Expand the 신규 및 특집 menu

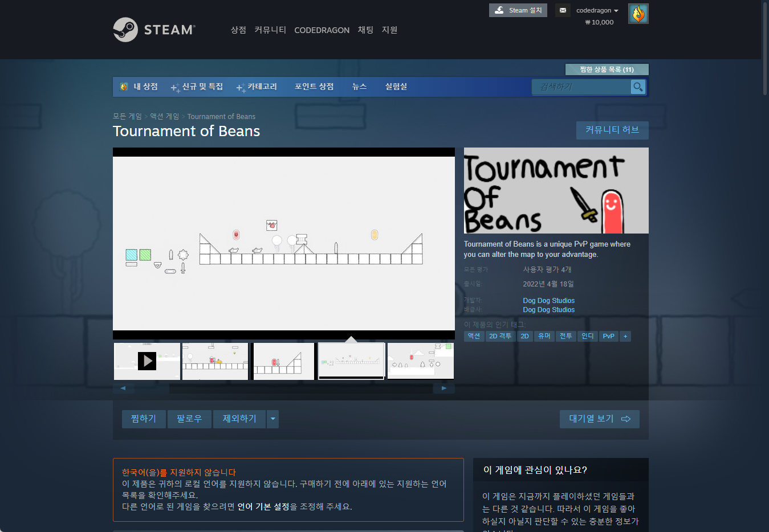(197, 87)
